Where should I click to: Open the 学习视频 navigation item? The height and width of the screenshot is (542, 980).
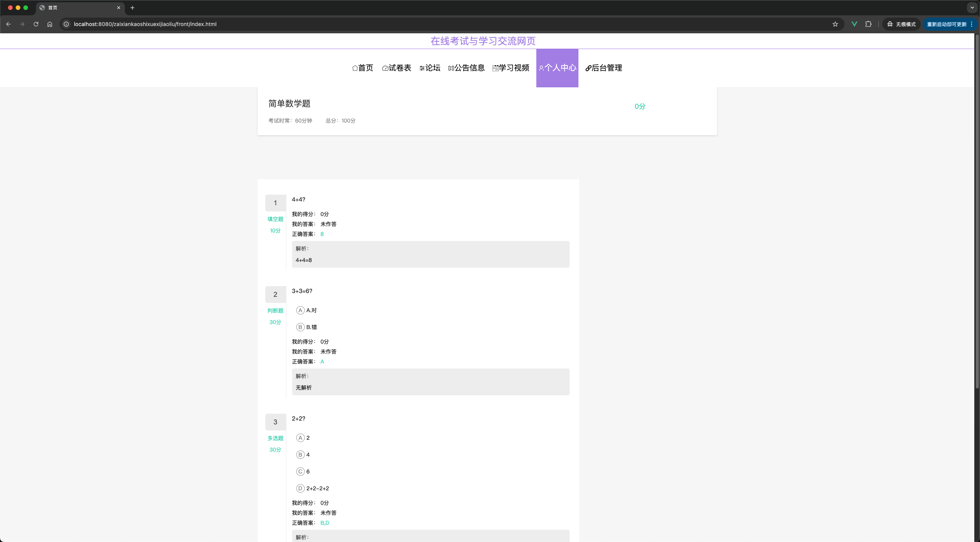[x=511, y=68]
